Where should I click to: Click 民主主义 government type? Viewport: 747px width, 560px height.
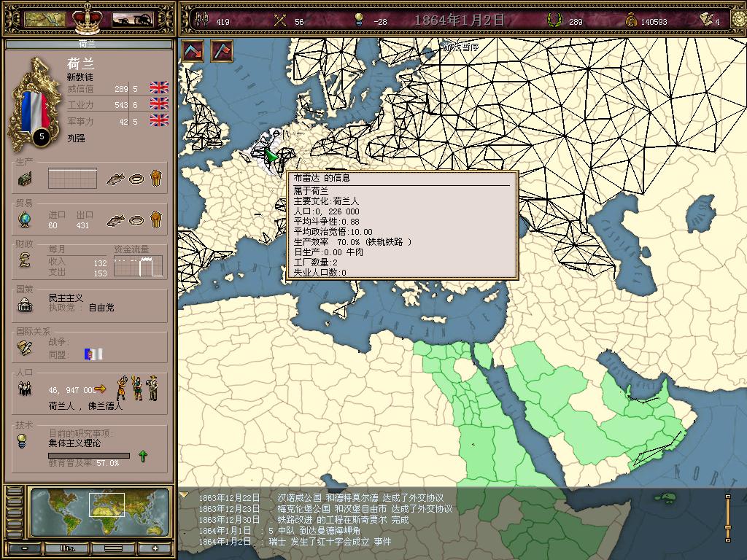pos(66,298)
